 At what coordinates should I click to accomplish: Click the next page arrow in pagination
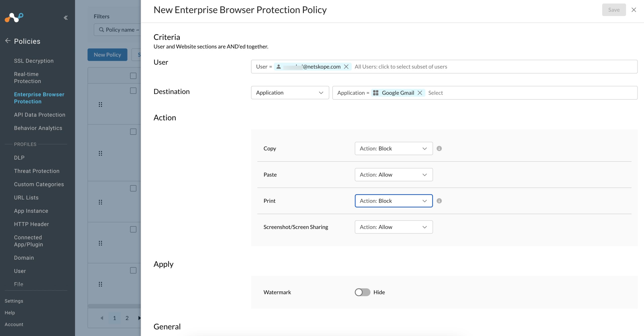pos(139,318)
